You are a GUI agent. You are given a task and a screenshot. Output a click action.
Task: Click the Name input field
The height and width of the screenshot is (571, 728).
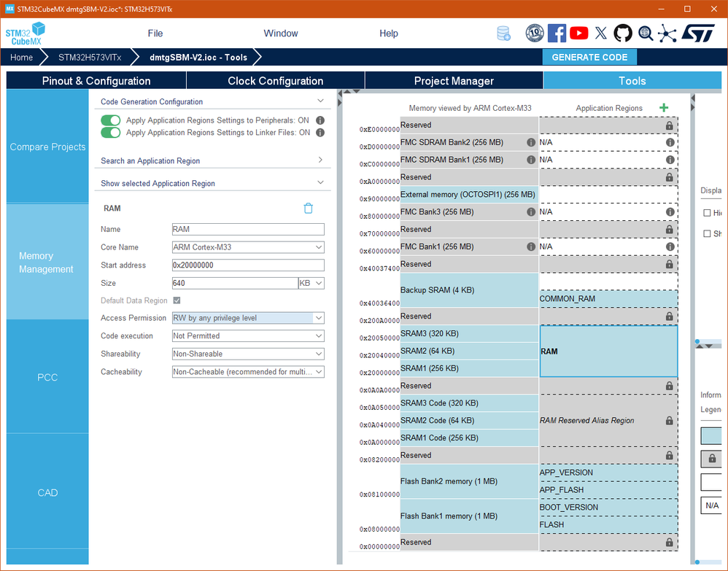(x=248, y=229)
